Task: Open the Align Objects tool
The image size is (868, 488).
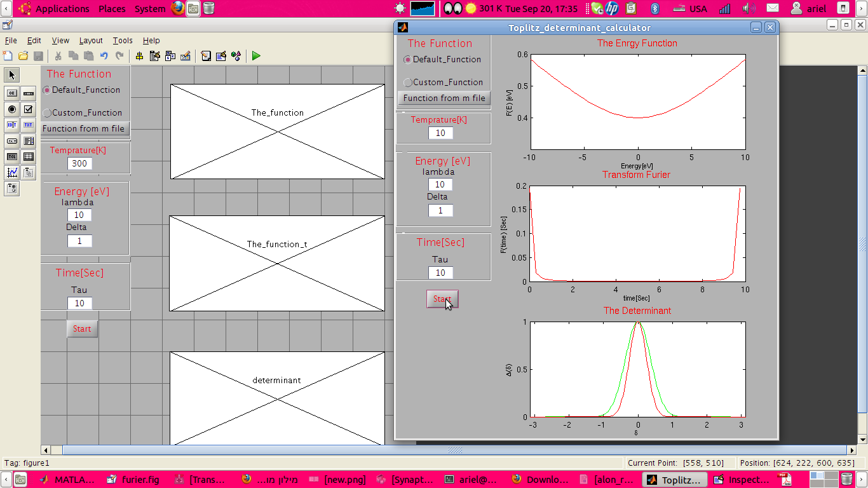Action: 140,56
